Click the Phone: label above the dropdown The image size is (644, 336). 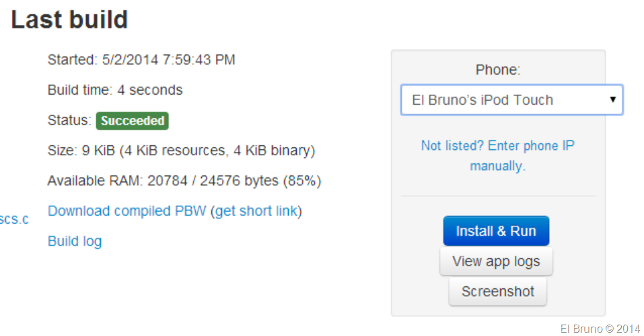point(498,70)
